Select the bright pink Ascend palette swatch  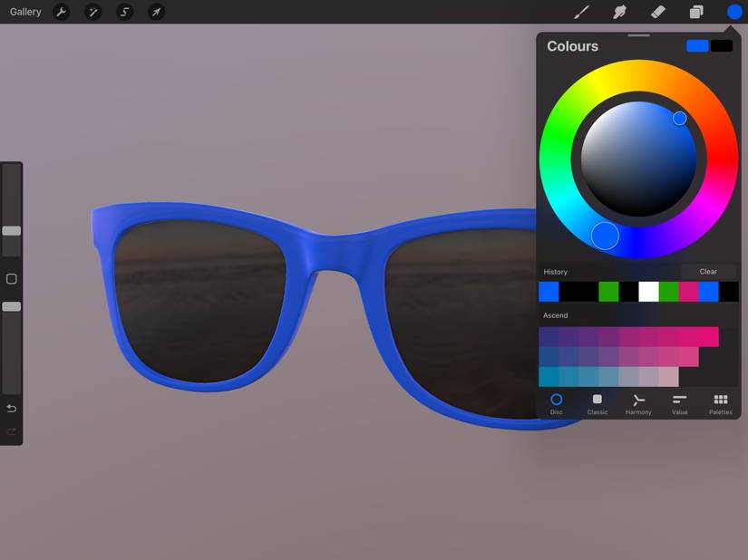(709, 336)
